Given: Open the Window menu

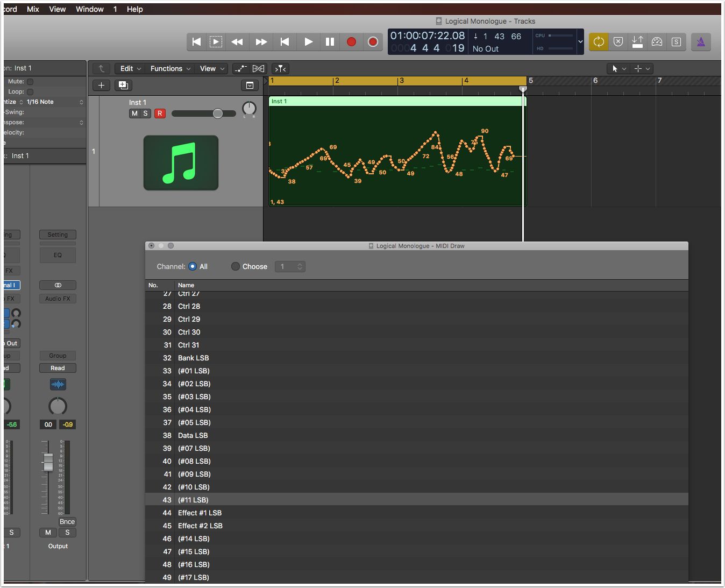Looking at the screenshot, I should coord(90,9).
